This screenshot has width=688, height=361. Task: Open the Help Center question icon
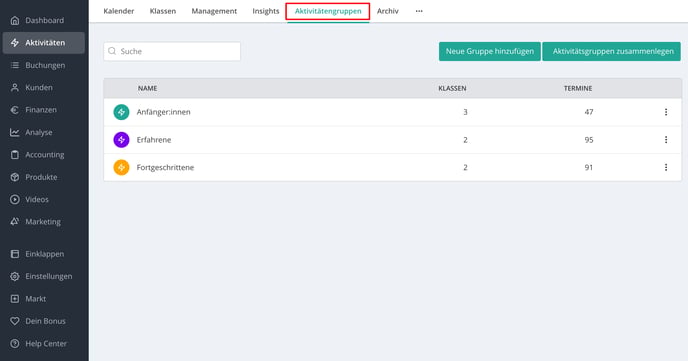15,343
